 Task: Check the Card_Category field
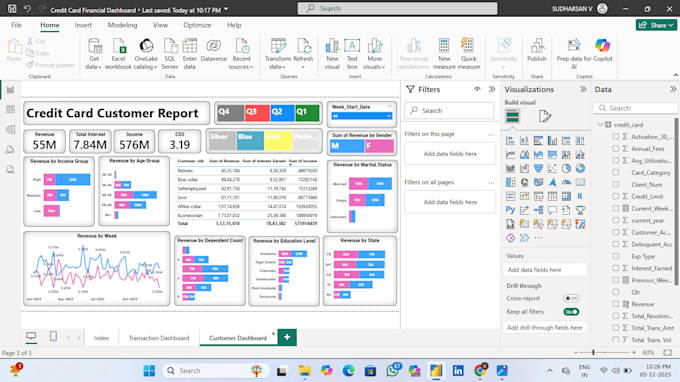(615, 172)
